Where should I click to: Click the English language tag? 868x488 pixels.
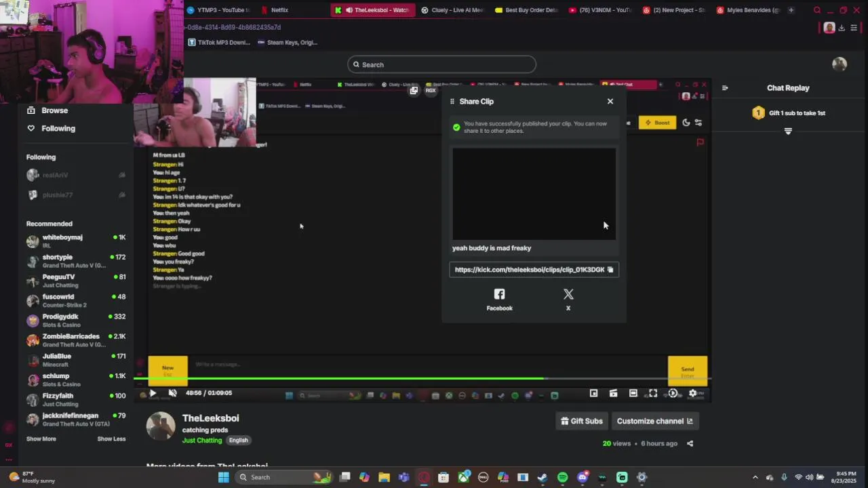click(x=238, y=440)
